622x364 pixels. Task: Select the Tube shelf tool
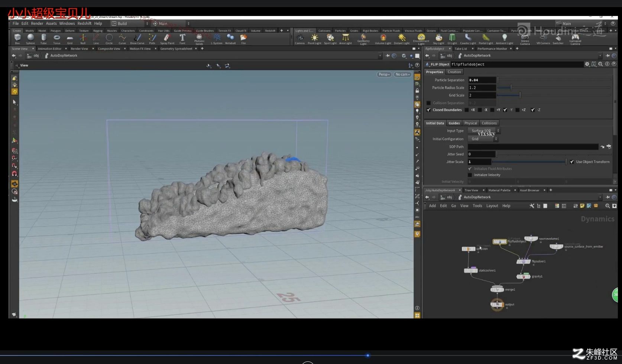click(43, 39)
